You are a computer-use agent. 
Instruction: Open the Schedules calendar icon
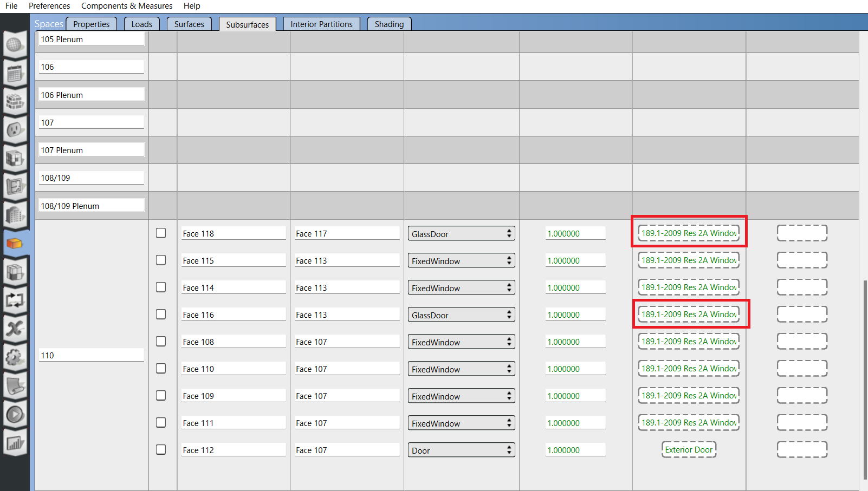(15, 73)
